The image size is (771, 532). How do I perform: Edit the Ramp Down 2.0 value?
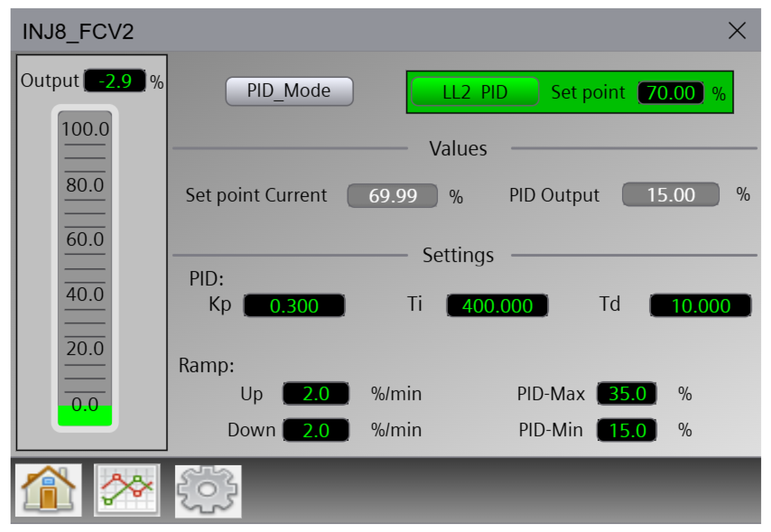point(316,430)
